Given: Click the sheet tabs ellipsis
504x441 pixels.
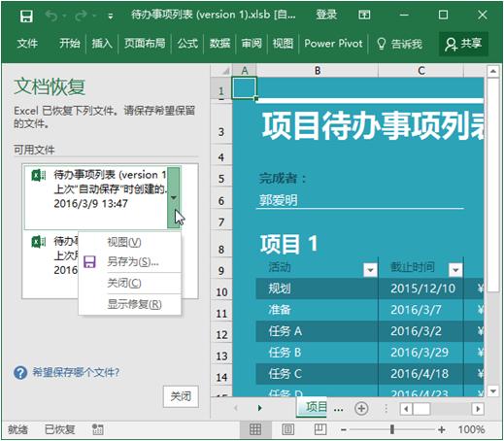Looking at the screenshot, I should (338, 410).
